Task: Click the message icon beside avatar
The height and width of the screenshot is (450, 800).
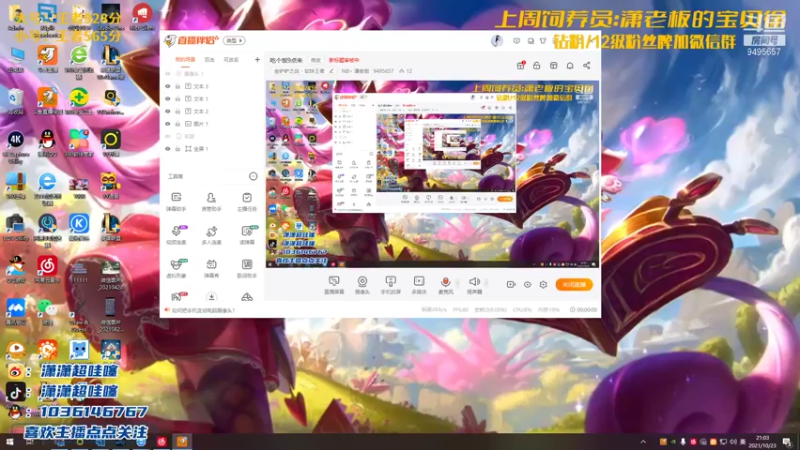Action: tap(516, 40)
